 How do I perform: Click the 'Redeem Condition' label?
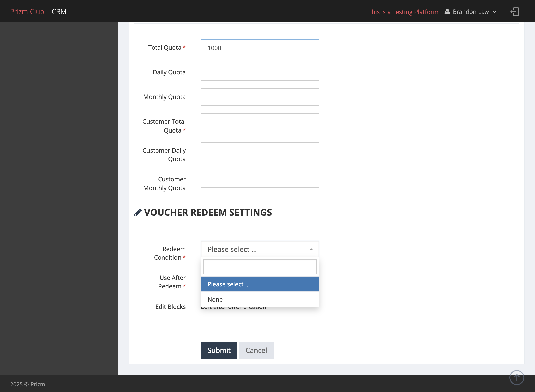tap(170, 253)
